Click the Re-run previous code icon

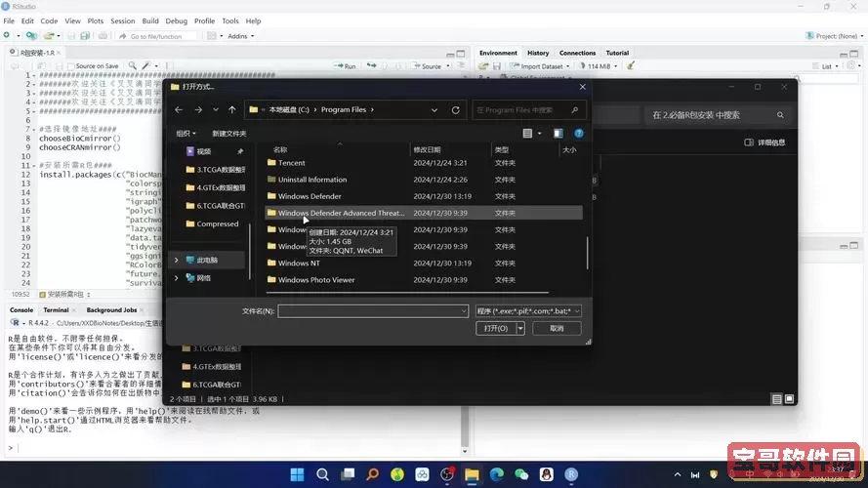(x=371, y=65)
